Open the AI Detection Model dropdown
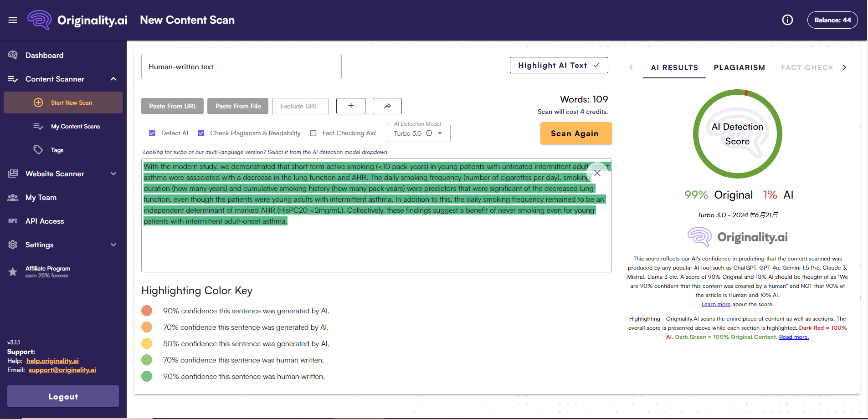 pyautogui.click(x=440, y=133)
